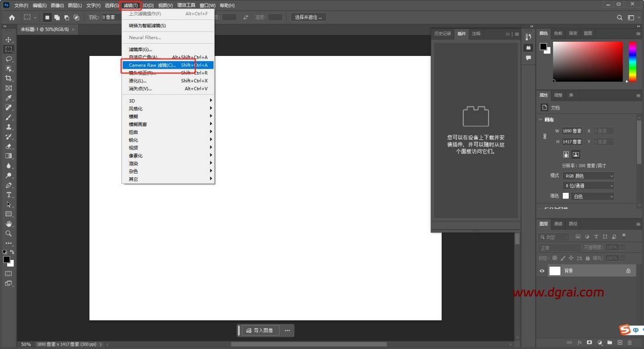This screenshot has height=349, width=644.
Task: Select the Gradient tool
Action: (9, 156)
